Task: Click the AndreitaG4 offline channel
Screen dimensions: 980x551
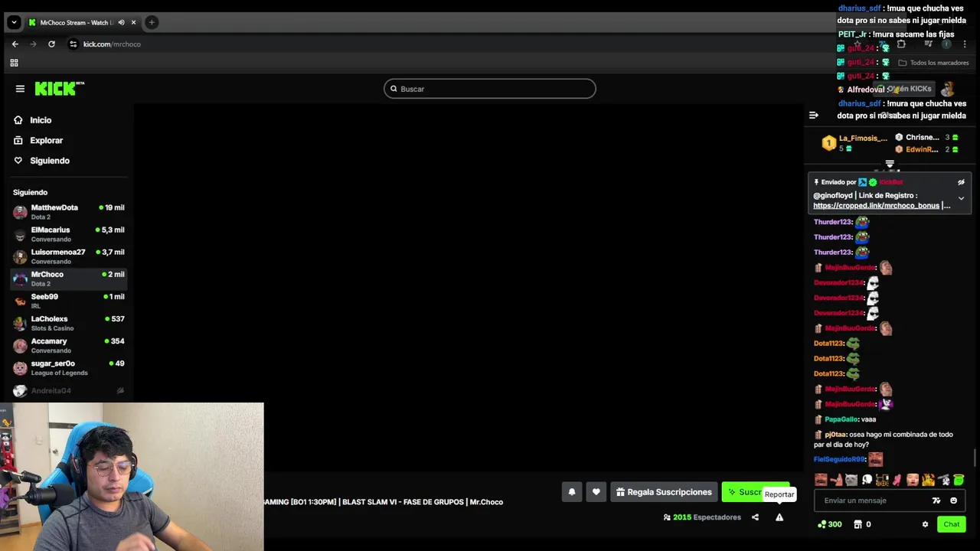Action: [69, 390]
